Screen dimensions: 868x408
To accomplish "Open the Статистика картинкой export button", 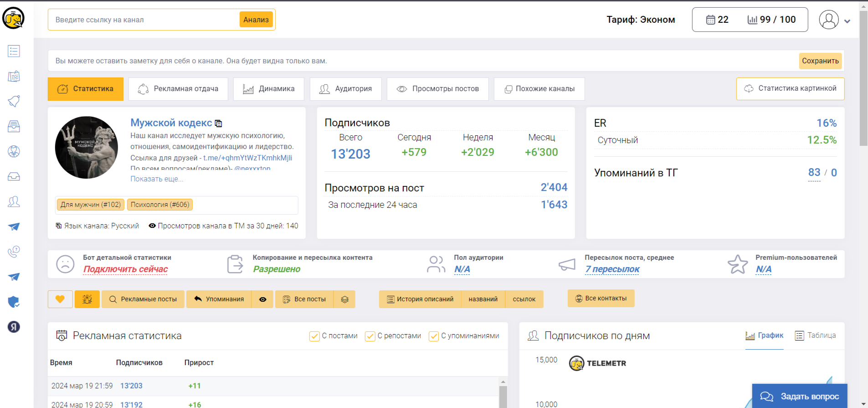I will [790, 88].
